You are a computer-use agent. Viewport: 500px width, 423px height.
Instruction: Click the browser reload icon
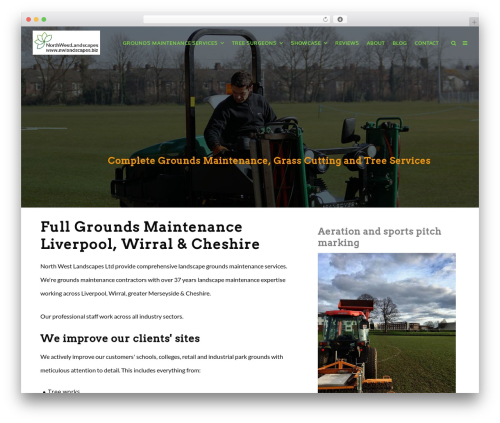(x=325, y=20)
